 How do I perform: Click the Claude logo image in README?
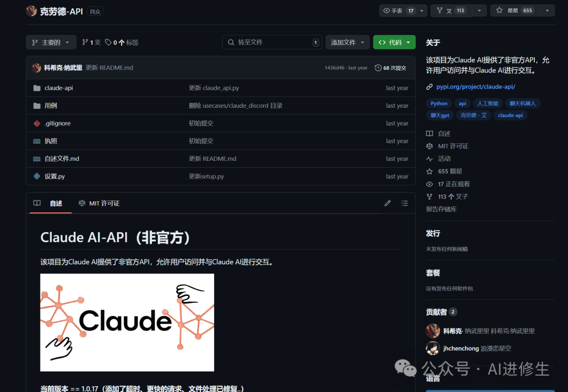pyautogui.click(x=127, y=323)
